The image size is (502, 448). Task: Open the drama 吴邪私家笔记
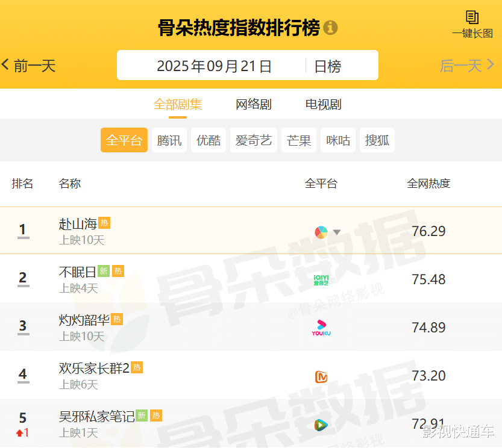click(x=96, y=416)
